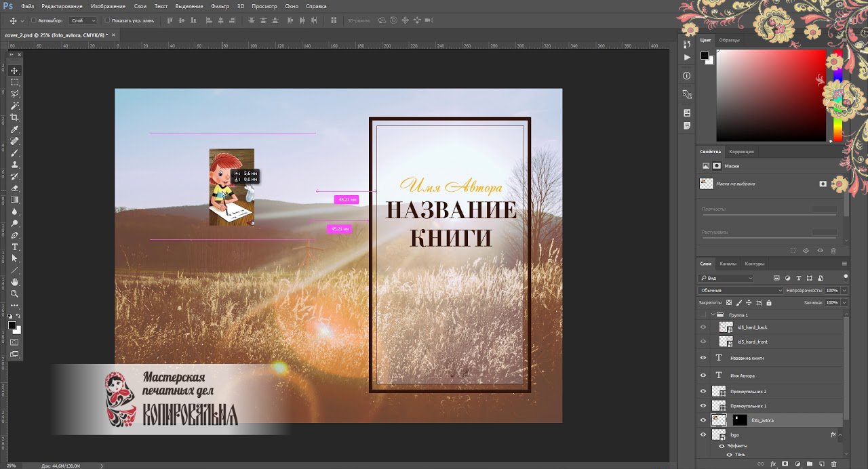The image size is (868, 469).
Task: Toggle visibility of Прямоугольник 2 layer
Action: tap(703, 392)
